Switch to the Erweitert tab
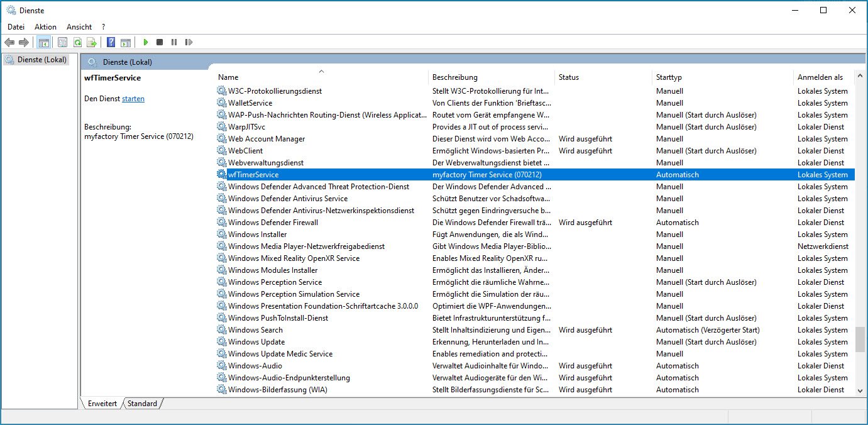 (102, 404)
